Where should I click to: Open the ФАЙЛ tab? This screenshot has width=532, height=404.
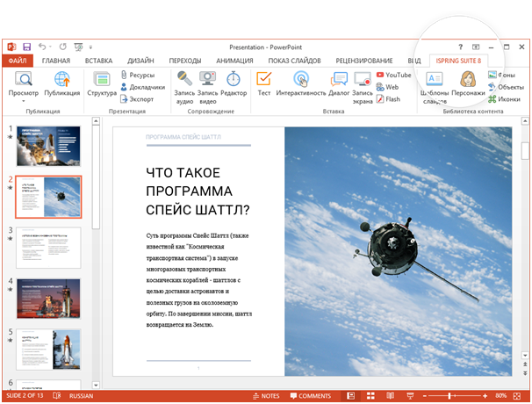(18, 61)
